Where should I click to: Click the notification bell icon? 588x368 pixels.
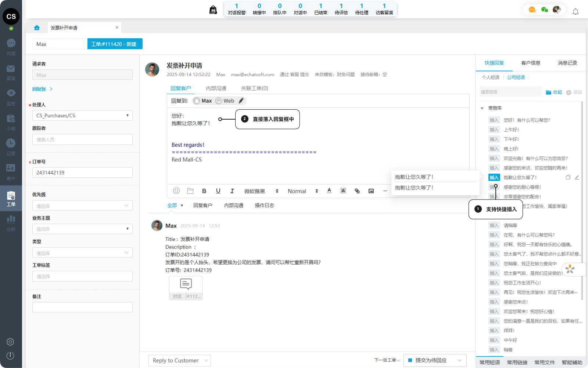576,12
